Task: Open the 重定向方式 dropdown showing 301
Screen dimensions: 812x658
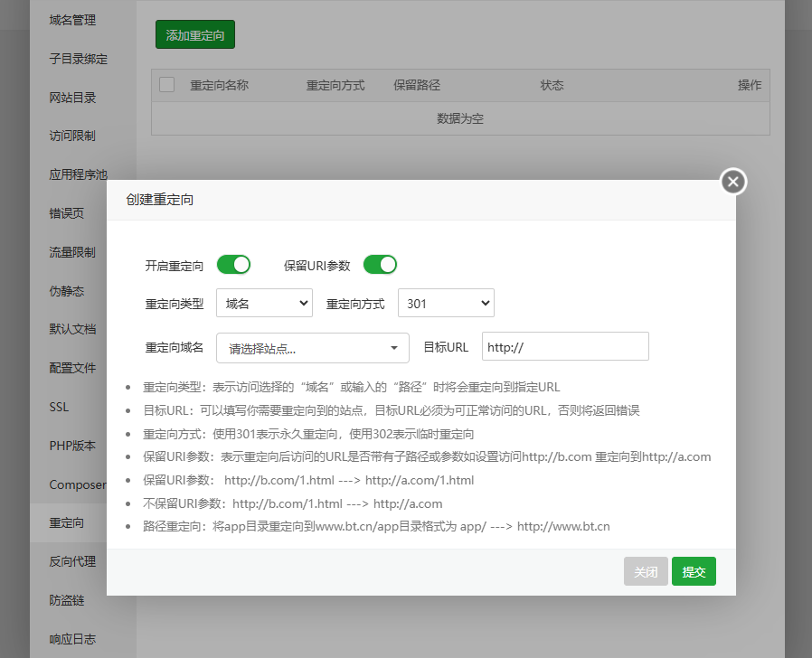Action: [x=446, y=303]
